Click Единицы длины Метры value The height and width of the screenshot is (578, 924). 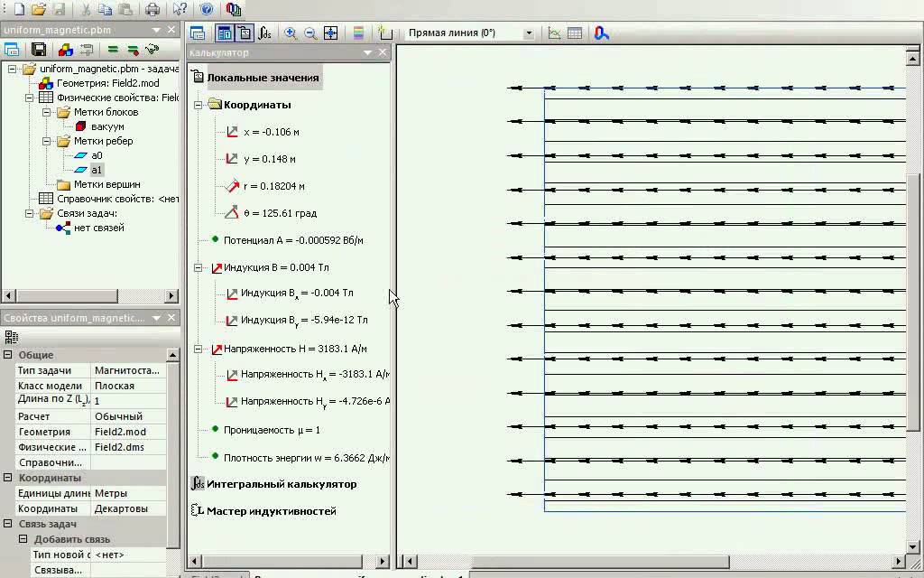(x=128, y=493)
